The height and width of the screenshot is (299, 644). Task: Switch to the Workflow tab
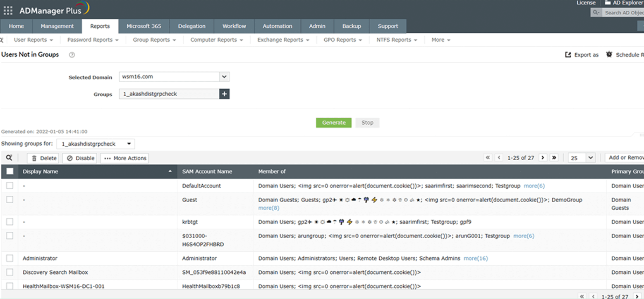[234, 26]
